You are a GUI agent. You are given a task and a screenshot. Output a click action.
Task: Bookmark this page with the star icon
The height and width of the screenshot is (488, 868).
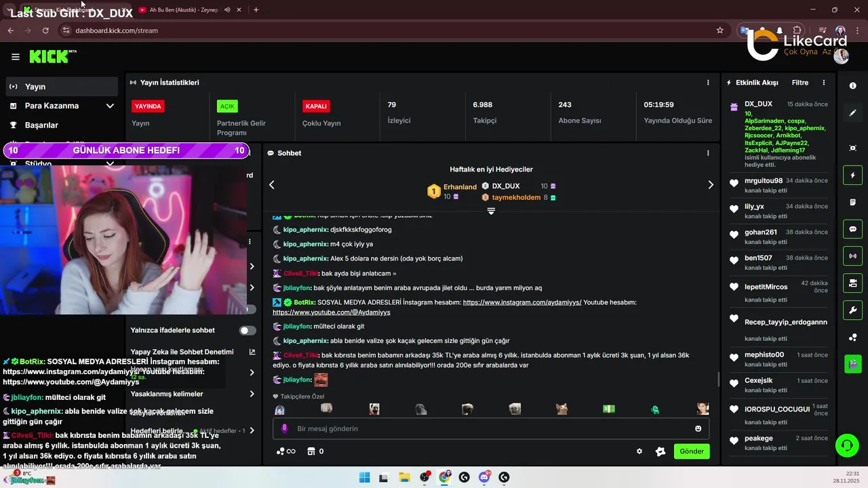coord(719,30)
